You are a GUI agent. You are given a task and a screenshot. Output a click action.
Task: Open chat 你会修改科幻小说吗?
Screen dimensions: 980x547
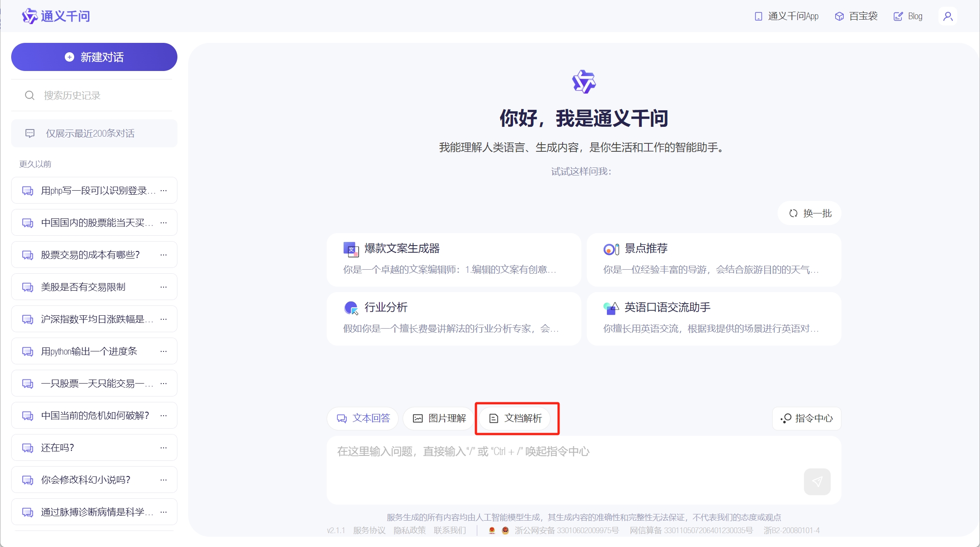point(94,480)
